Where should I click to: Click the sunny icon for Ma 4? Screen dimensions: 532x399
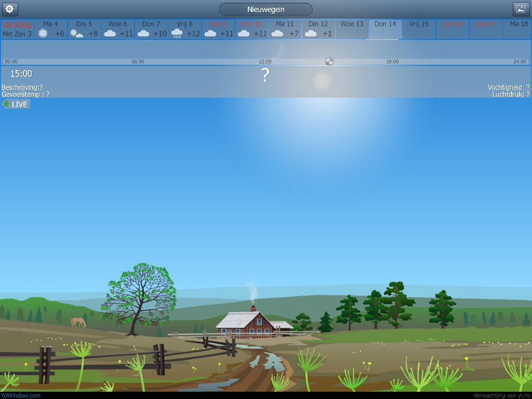(x=43, y=33)
